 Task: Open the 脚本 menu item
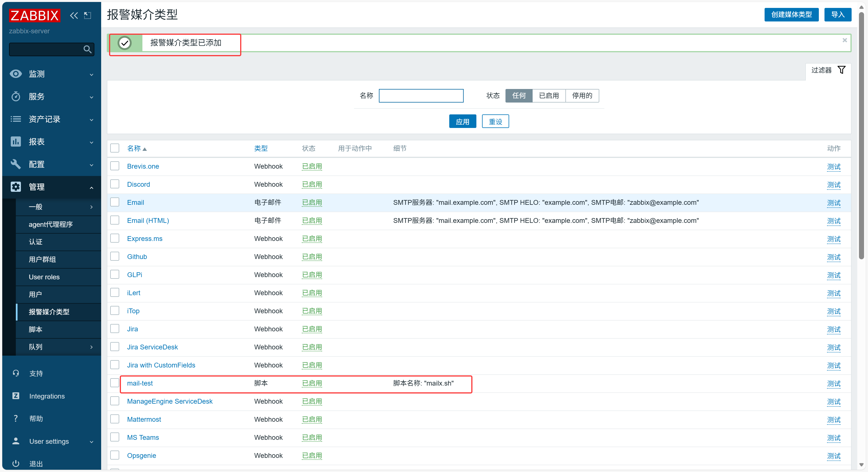(x=58, y=329)
